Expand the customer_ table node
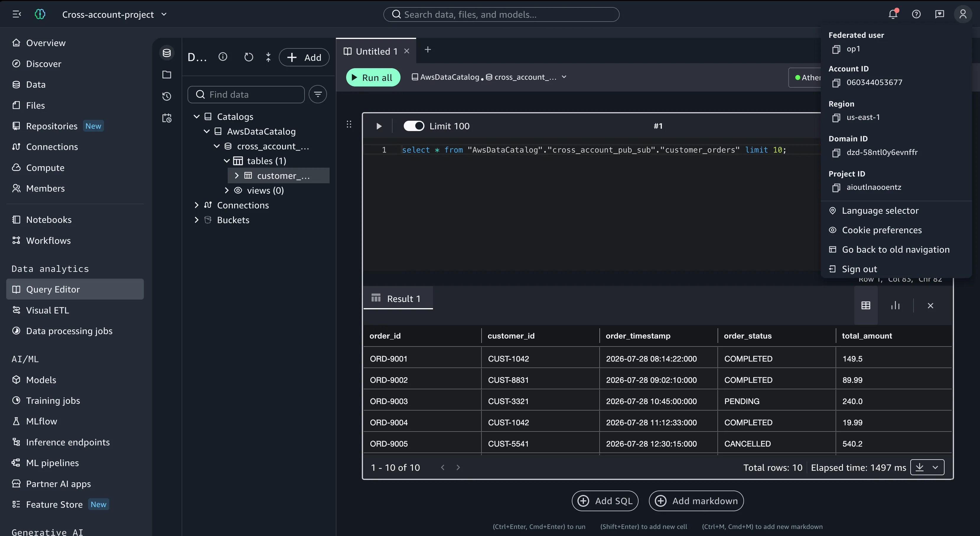The image size is (980, 536). click(x=237, y=176)
